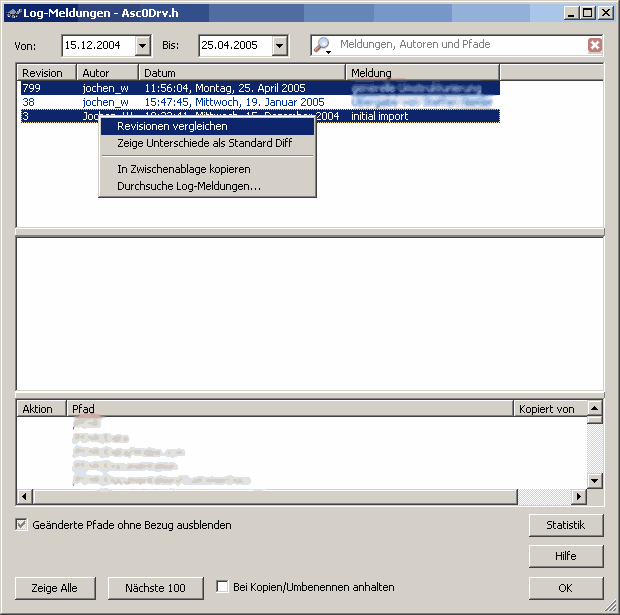The width and height of the screenshot is (620, 615).
Task: Click the paths list scroll down arrow
Action: coord(594,481)
